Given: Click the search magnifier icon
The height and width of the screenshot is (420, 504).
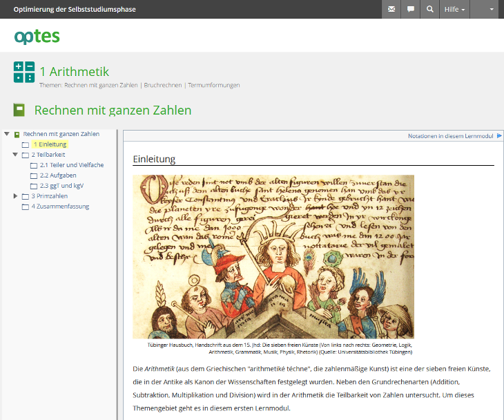Looking at the screenshot, I should 430,10.
